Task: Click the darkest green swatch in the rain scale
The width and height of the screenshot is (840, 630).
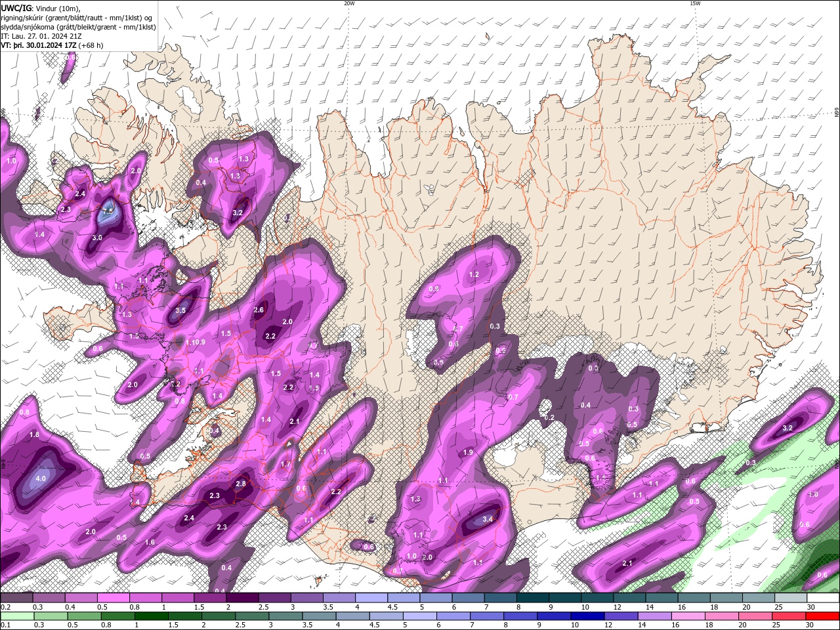Action: click(x=152, y=616)
